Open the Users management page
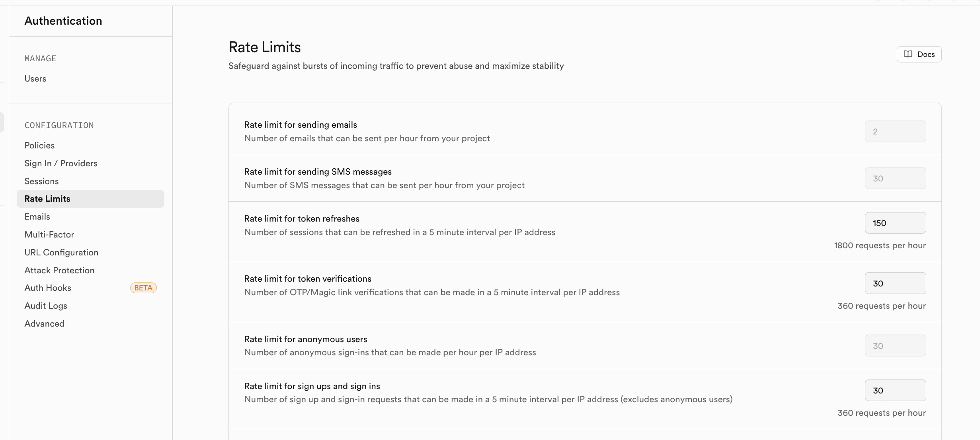 tap(35, 79)
